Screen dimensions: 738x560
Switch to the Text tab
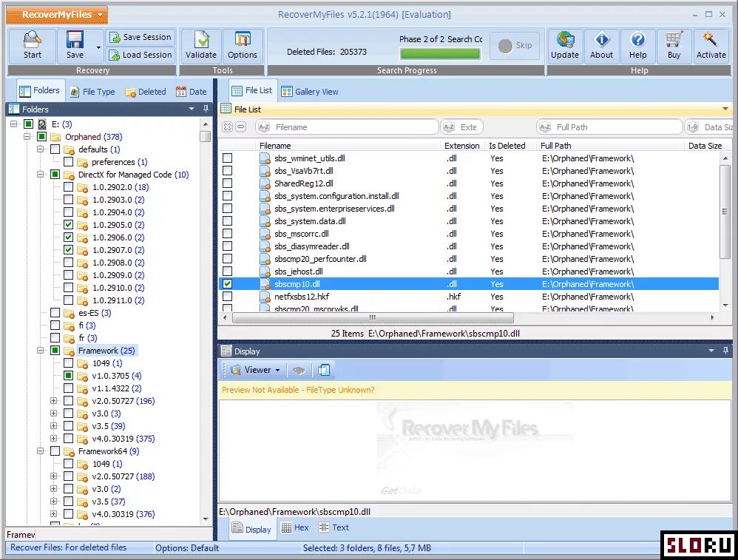[x=334, y=528]
